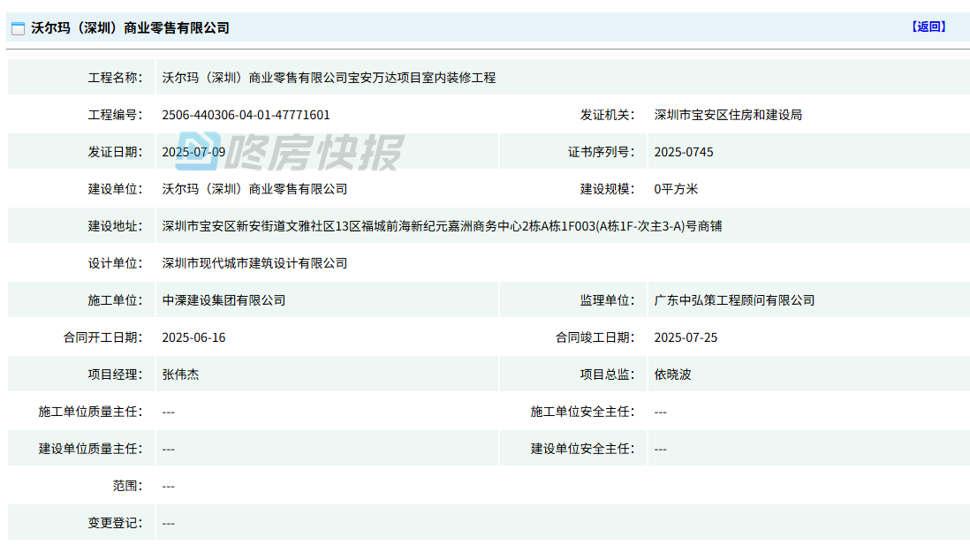Select the 设计单位 label
This screenshot has width=970, height=560.
115,263
